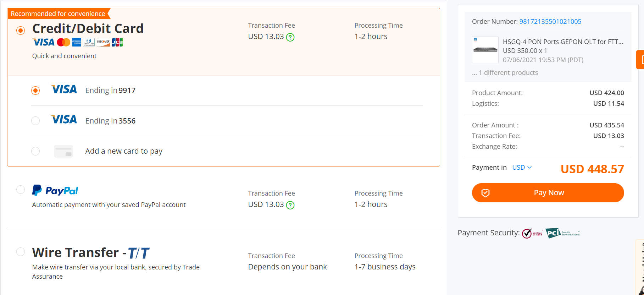The image size is (644, 295).
Task: Click the Verisign Secured badge
Action: pos(532,233)
